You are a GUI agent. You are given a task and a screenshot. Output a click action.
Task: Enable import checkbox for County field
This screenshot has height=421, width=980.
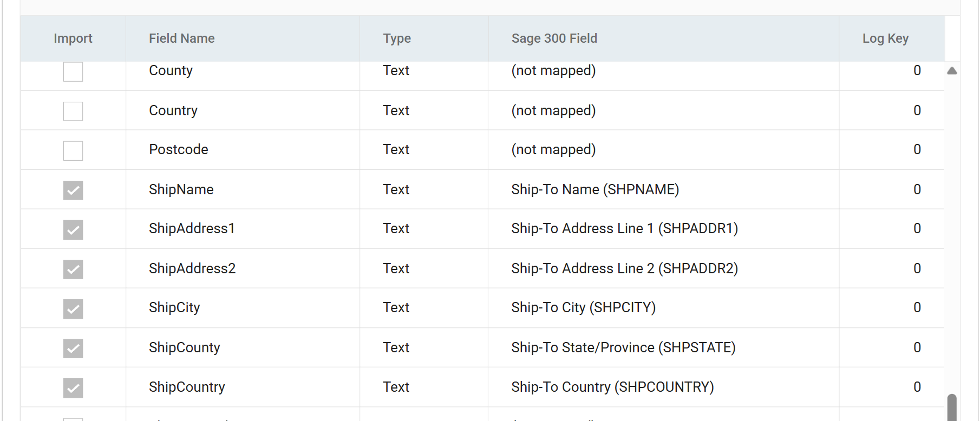tap(73, 71)
